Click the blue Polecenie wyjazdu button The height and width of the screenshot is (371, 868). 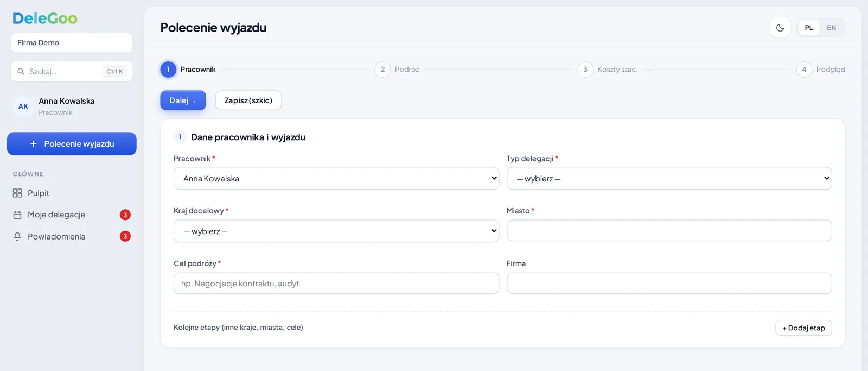[x=72, y=144]
